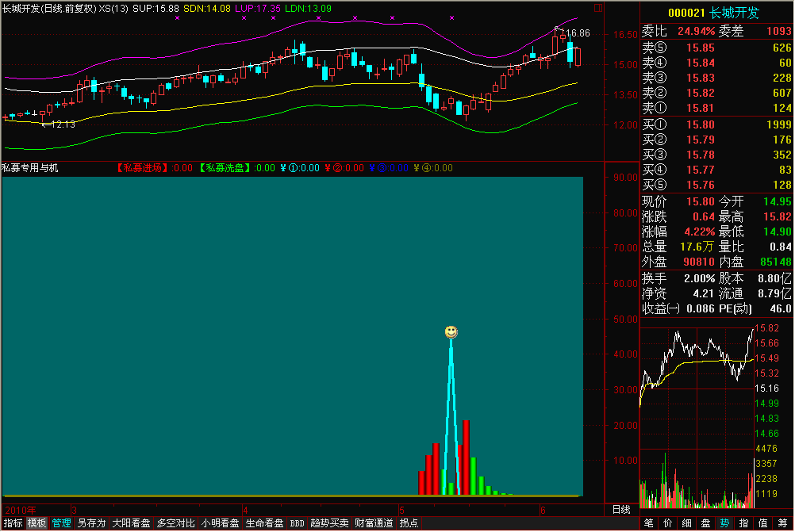Click the 内盘 value 85148
The height and width of the screenshot is (532, 795).
pyautogui.click(x=776, y=262)
